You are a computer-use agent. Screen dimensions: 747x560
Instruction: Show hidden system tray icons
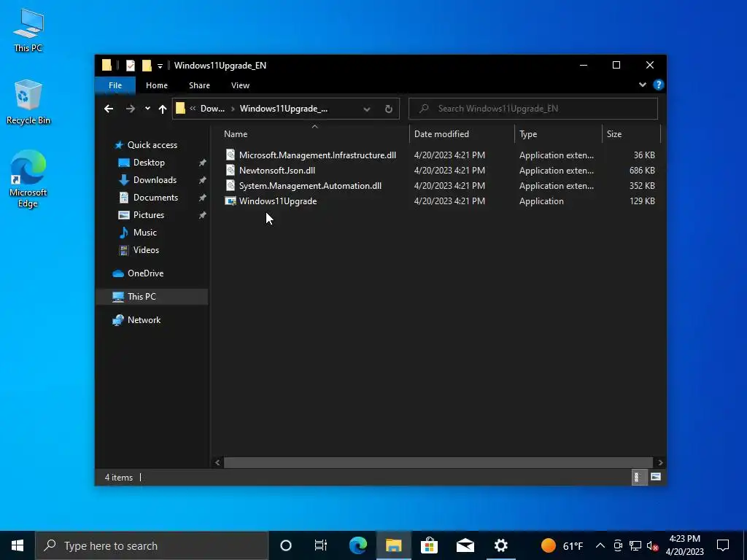tap(600, 545)
